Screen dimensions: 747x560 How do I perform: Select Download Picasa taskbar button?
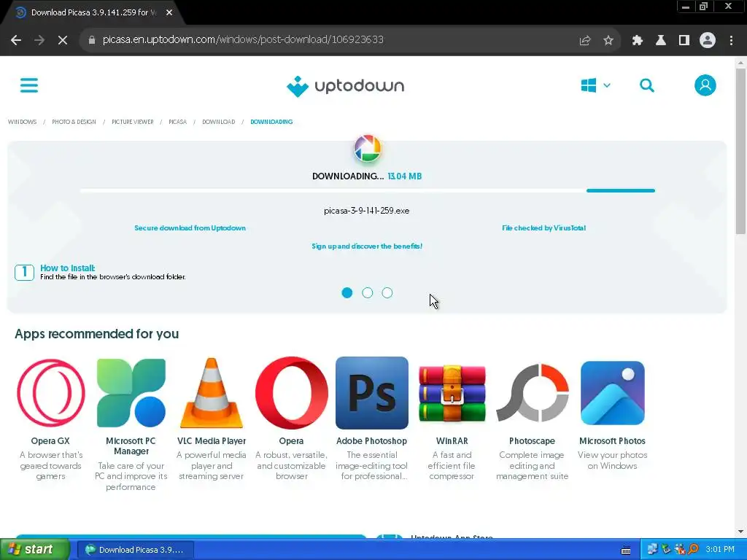[x=135, y=550]
